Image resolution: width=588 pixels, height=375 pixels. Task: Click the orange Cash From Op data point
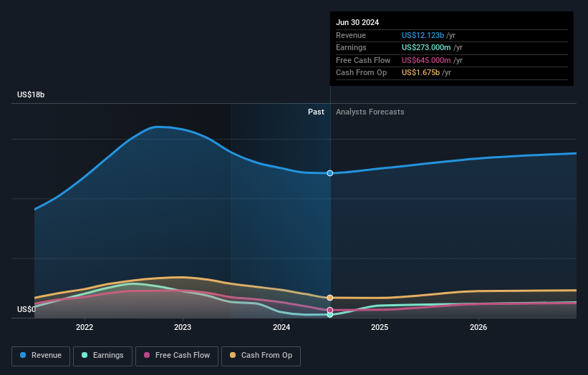[330, 298]
